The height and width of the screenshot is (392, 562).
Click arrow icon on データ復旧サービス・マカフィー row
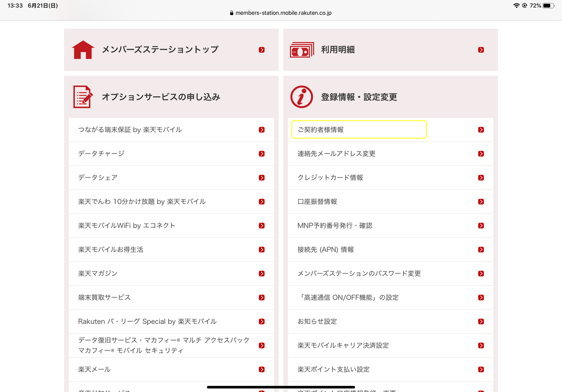coord(262,346)
